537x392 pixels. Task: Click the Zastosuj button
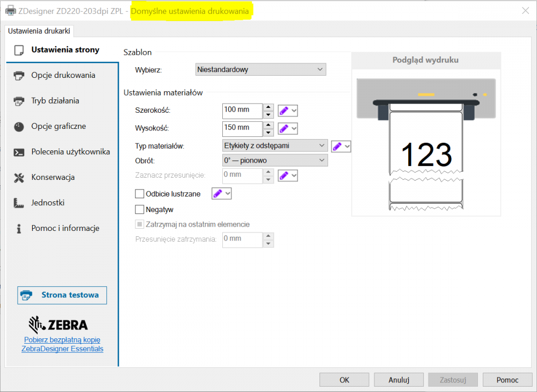click(453, 380)
